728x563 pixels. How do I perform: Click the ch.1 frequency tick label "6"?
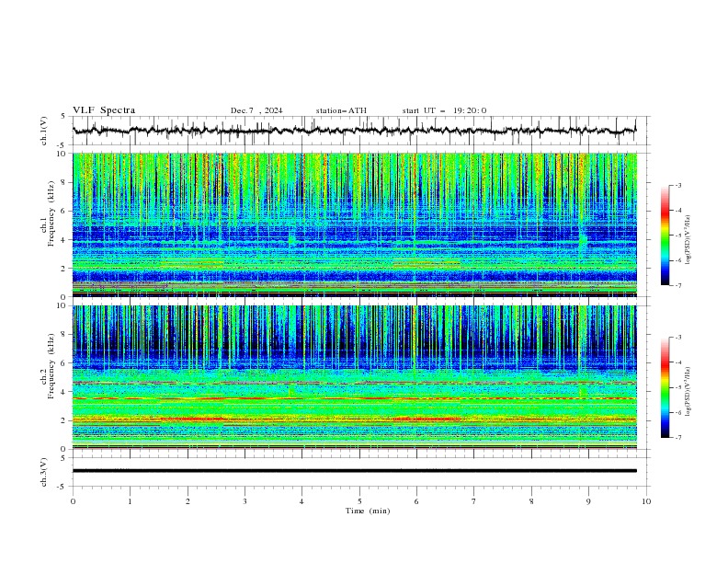pos(64,211)
